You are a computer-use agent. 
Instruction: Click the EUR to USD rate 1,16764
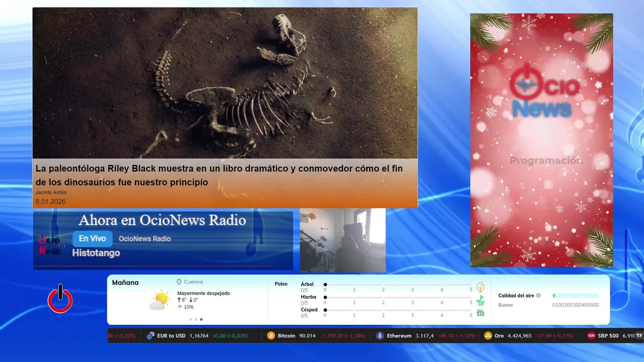click(199, 336)
